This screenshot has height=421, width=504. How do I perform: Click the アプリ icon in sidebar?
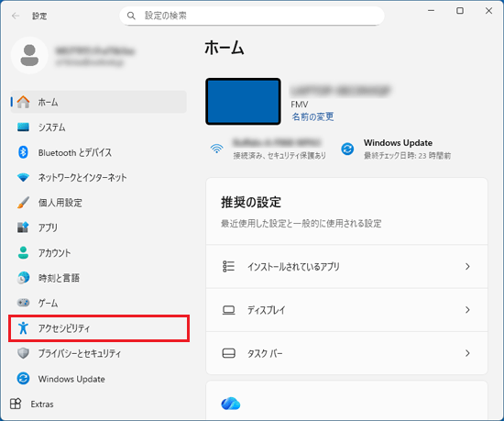coord(23,227)
